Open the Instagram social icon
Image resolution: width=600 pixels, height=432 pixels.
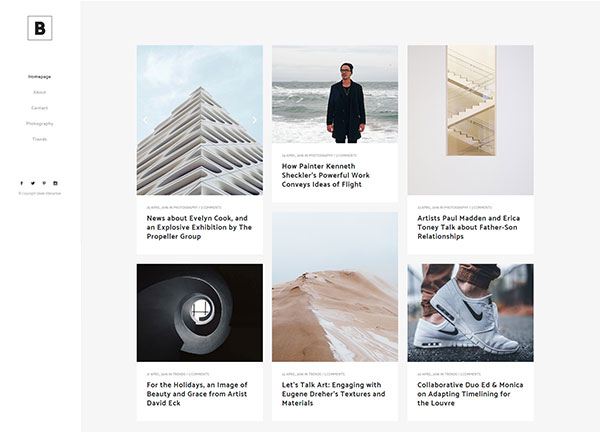[55, 183]
